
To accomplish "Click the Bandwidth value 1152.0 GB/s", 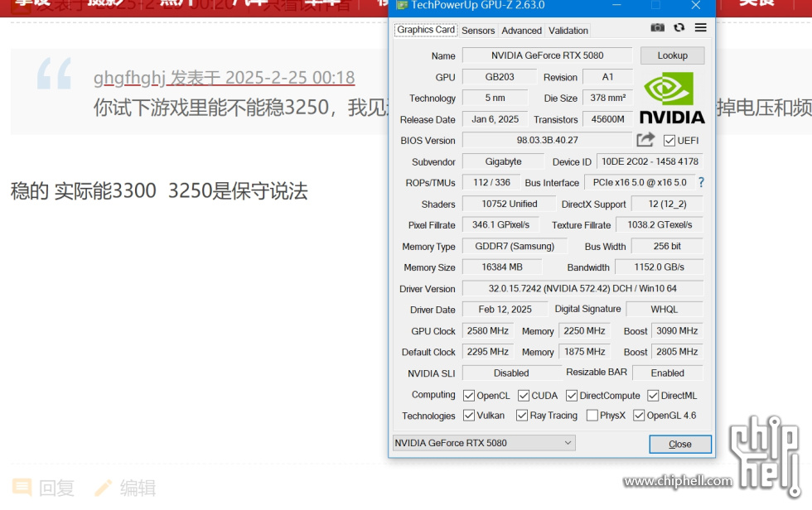I will pyautogui.click(x=659, y=267).
